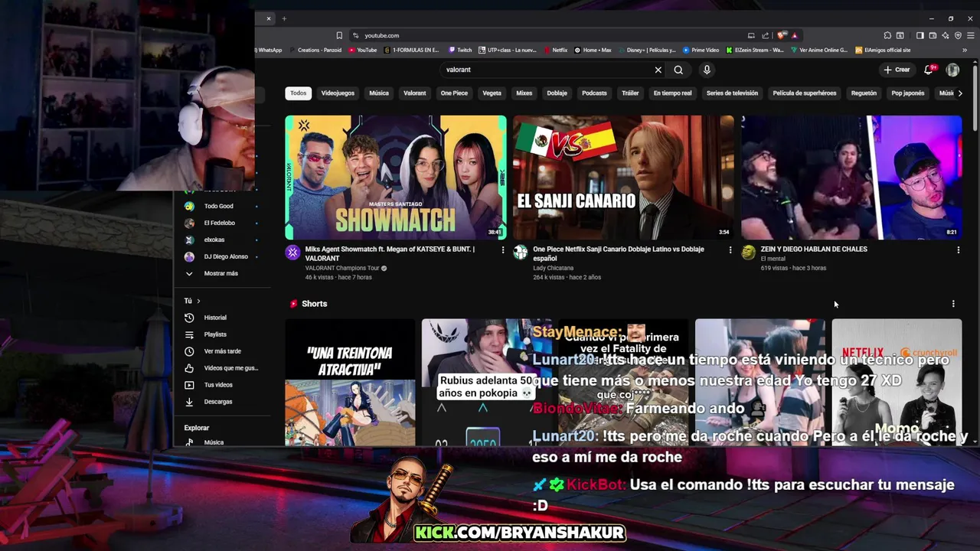Show more filter chips with right arrow

coord(960,93)
